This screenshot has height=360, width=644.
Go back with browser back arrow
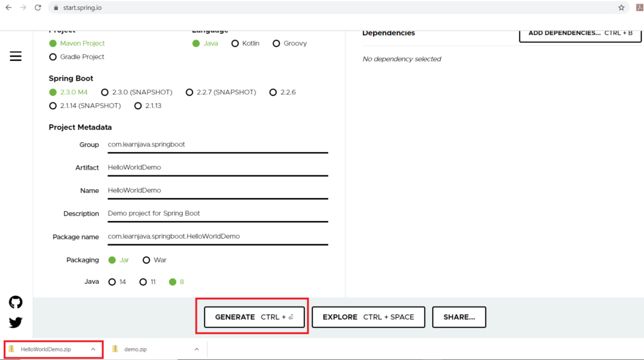(9, 8)
